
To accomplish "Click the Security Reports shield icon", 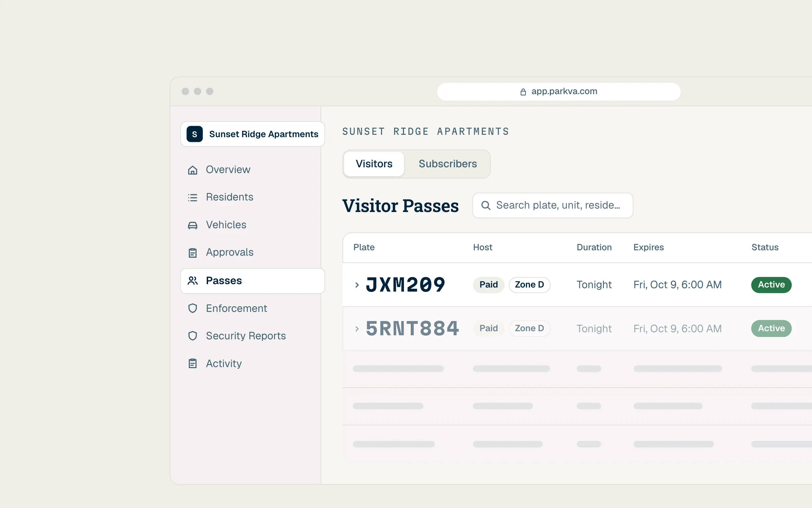I will point(193,336).
